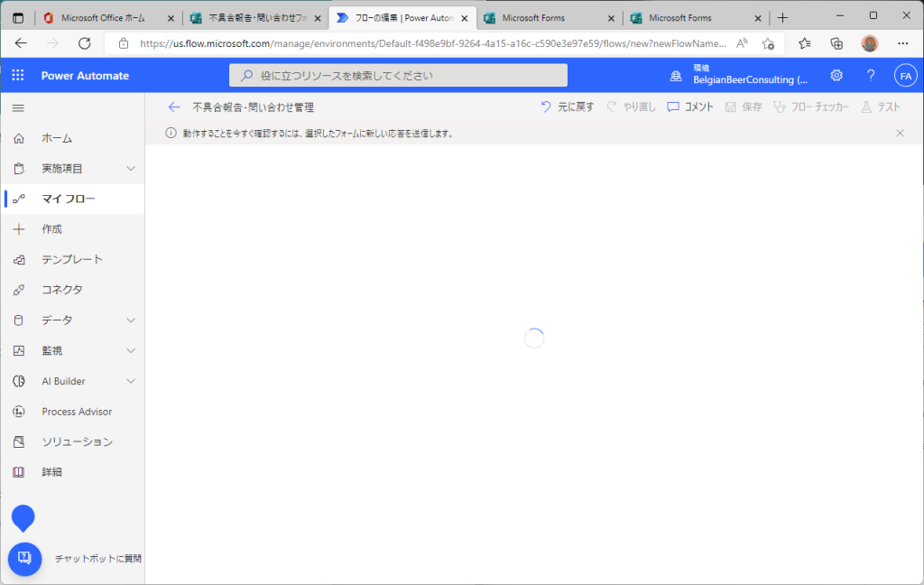Screen dimensions: 924x585
Task: Open the app launcher waffle icon
Action: point(18,76)
